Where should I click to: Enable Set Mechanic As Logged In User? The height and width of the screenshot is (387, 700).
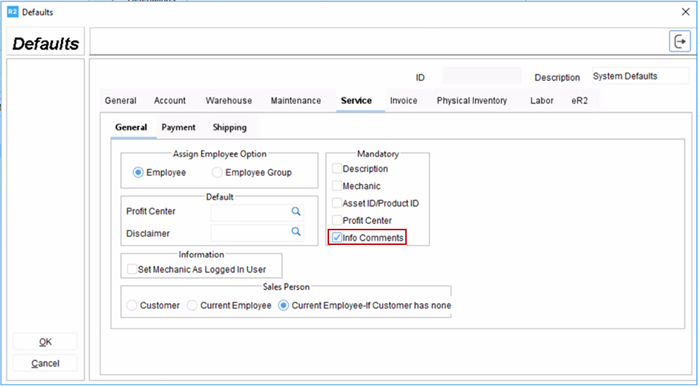pos(132,269)
